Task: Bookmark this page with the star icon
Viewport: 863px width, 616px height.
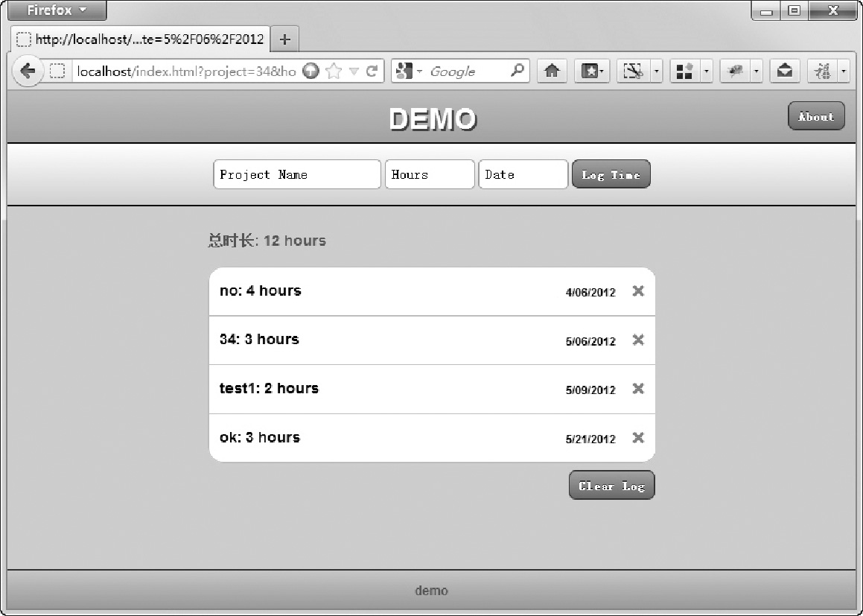Action: 334,71
